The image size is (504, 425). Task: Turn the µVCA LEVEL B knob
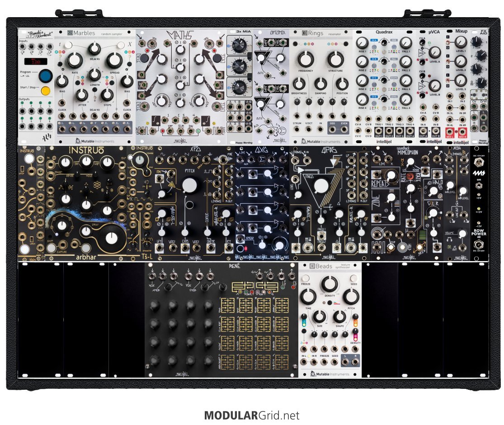pyautogui.click(x=434, y=86)
